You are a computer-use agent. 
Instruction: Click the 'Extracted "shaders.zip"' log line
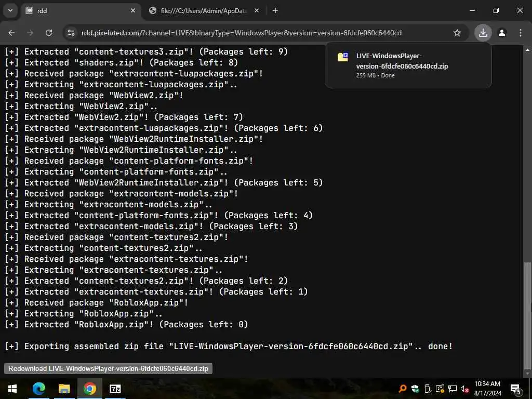click(121, 63)
